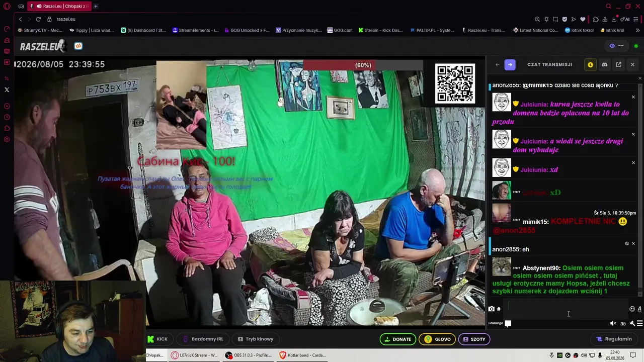Open the lotnik krol bookmark folder
The image size is (644, 362).
click(612, 30)
